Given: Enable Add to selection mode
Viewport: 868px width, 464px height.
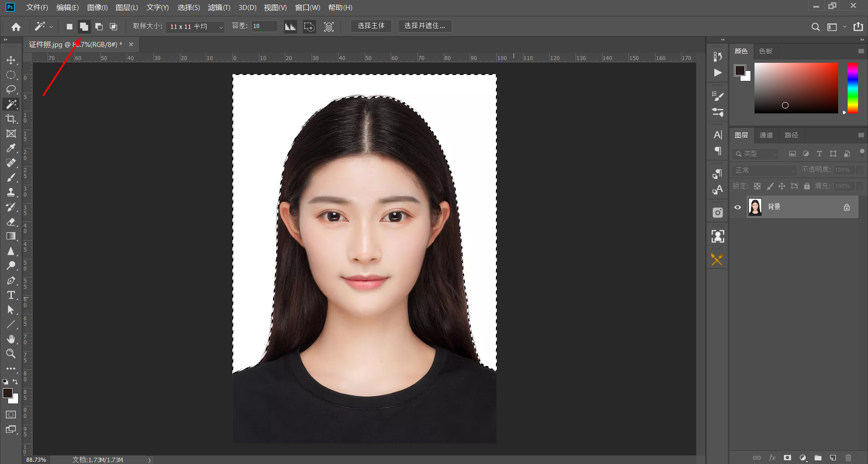Looking at the screenshot, I should pyautogui.click(x=84, y=27).
